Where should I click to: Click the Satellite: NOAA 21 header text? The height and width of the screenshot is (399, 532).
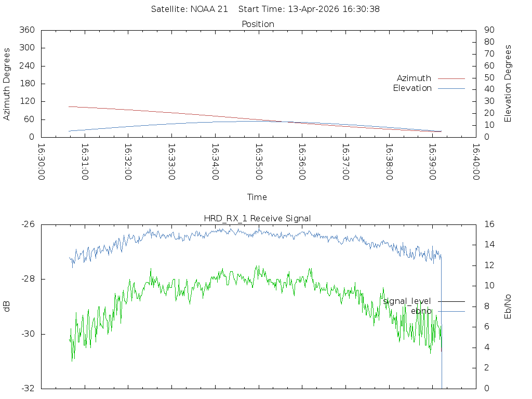coord(189,9)
